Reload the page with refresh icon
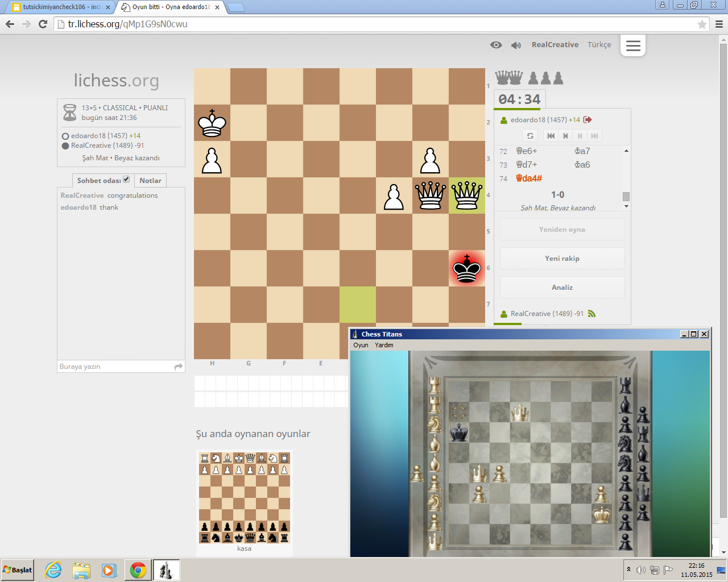The image size is (728, 582). [43, 24]
